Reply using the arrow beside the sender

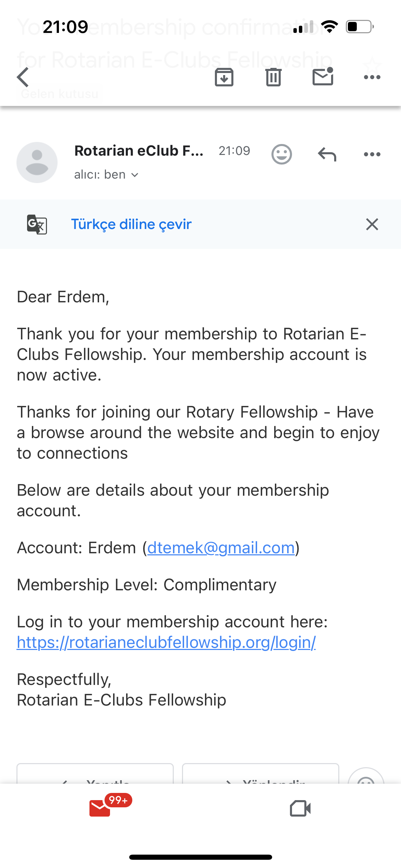click(x=327, y=154)
